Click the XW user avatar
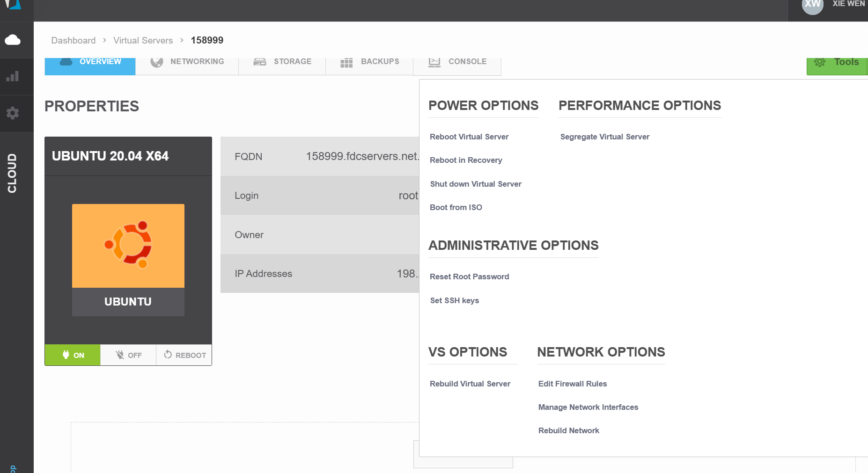This screenshot has height=473, width=868. click(x=812, y=5)
